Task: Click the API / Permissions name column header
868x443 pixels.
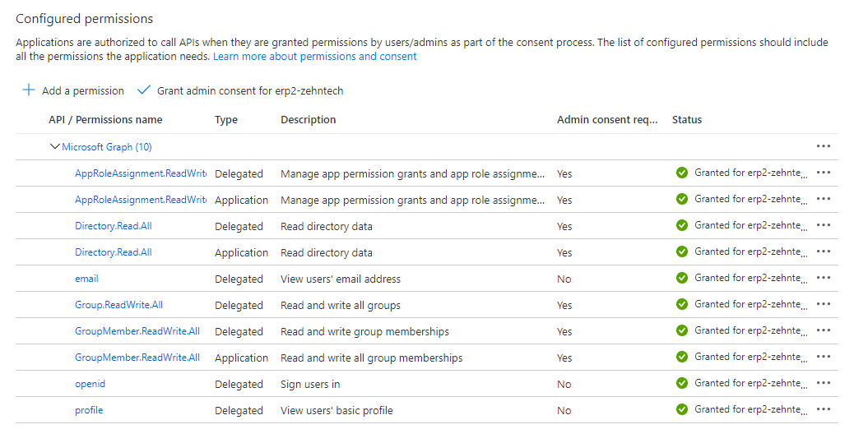Action: (105, 120)
